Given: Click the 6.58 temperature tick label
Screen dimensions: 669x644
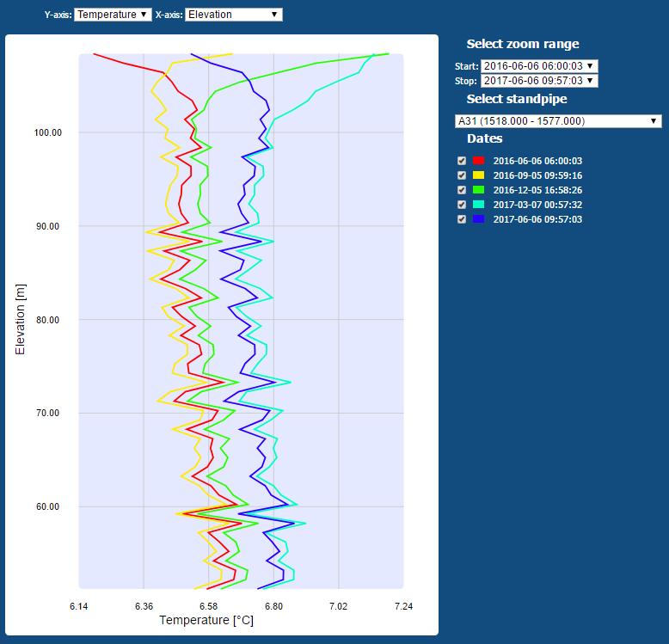Looking at the screenshot, I should coord(209,606).
